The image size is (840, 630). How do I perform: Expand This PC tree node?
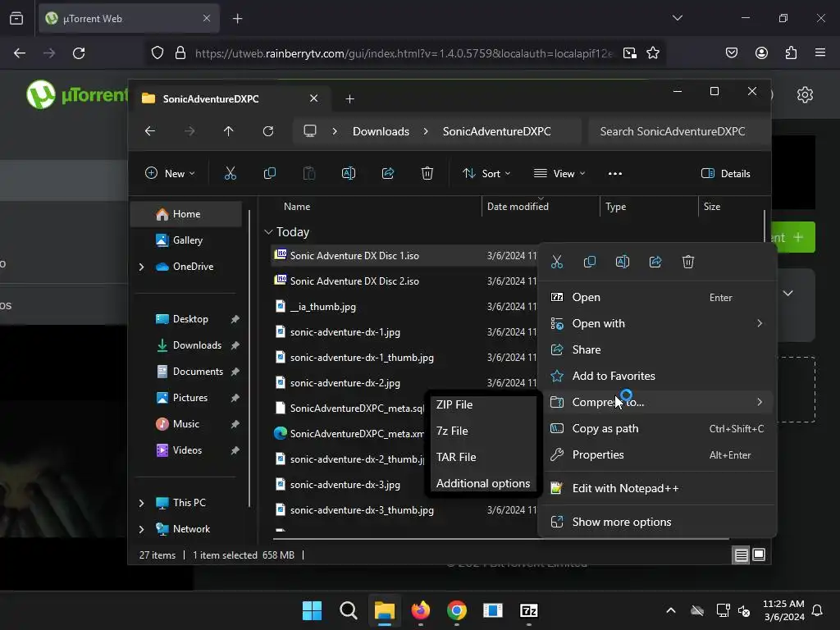pyautogui.click(x=141, y=503)
